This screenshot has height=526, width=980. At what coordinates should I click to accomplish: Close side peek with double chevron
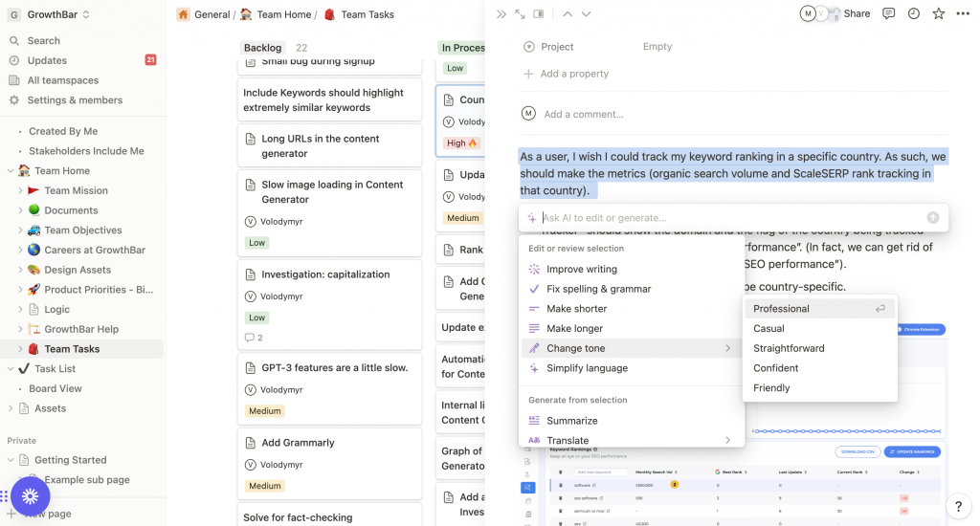tap(501, 13)
